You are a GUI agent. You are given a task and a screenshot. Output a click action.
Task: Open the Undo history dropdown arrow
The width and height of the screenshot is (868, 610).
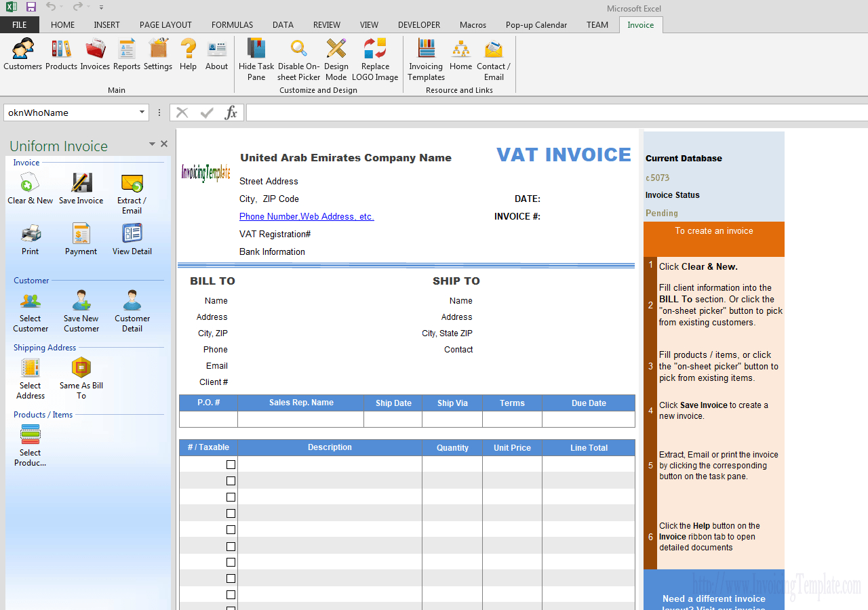(61, 7)
